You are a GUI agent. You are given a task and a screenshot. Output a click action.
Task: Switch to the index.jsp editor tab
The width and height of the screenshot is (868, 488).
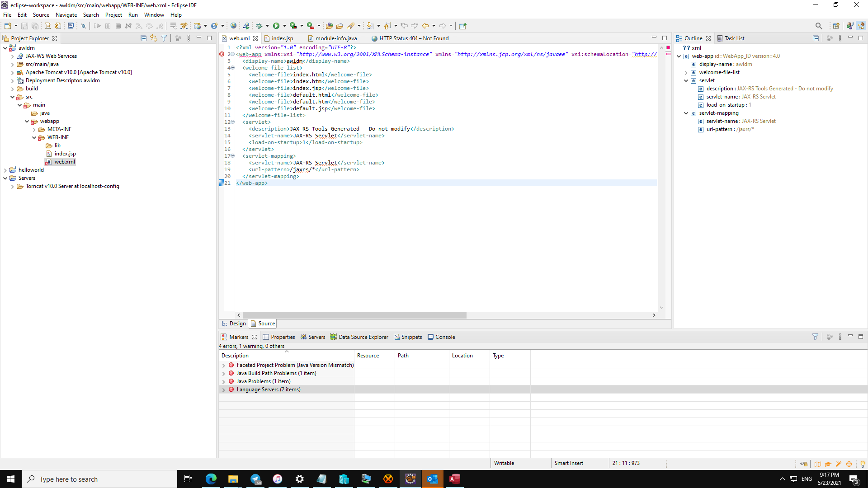tap(282, 38)
